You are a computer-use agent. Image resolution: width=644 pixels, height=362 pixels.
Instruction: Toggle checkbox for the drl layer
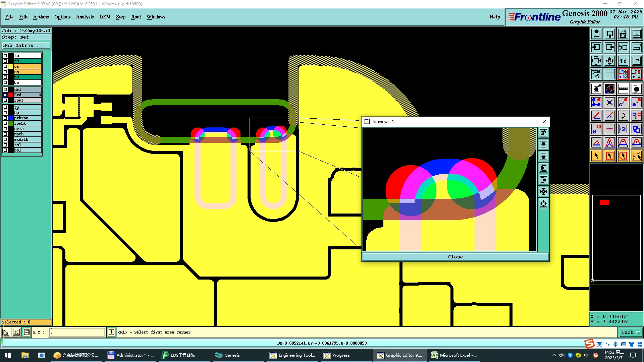5,89
